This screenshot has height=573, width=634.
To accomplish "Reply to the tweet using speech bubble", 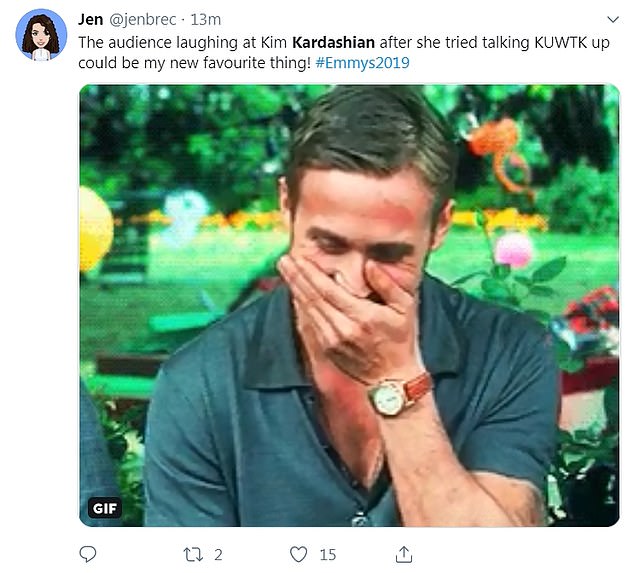I will [x=88, y=553].
